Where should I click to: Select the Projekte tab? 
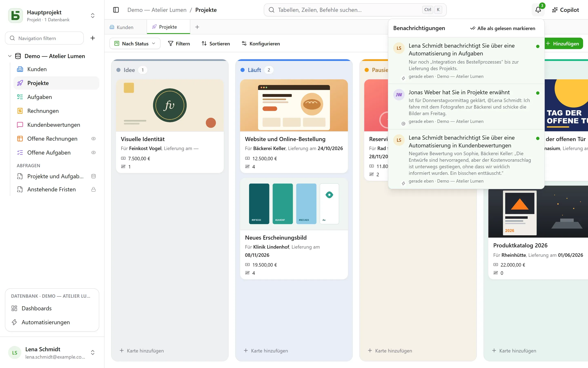pyautogui.click(x=168, y=27)
